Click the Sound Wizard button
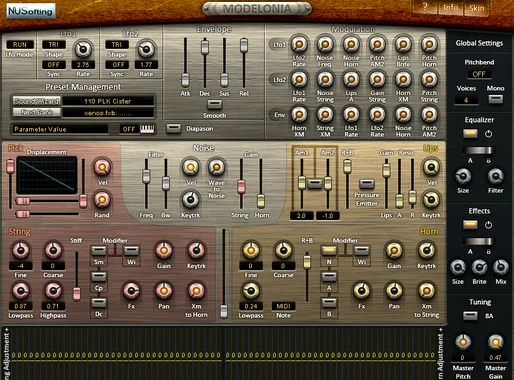Screen dimensions: 514x380 37,101
